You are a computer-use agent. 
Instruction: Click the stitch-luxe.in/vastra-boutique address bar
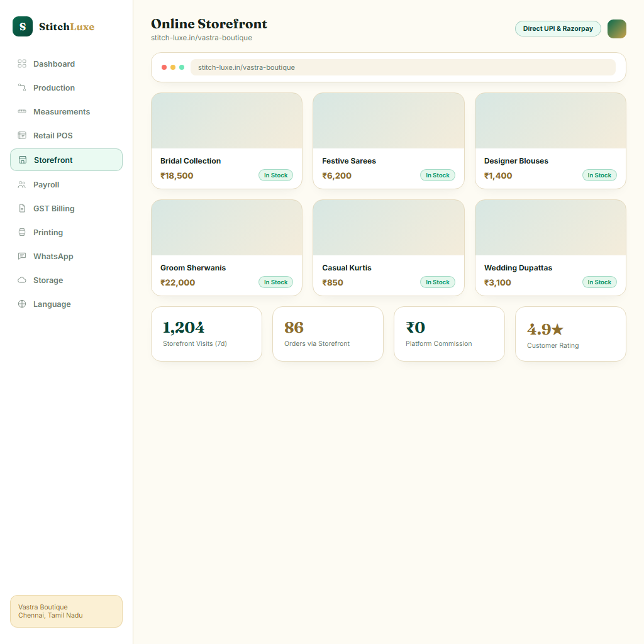(x=403, y=67)
